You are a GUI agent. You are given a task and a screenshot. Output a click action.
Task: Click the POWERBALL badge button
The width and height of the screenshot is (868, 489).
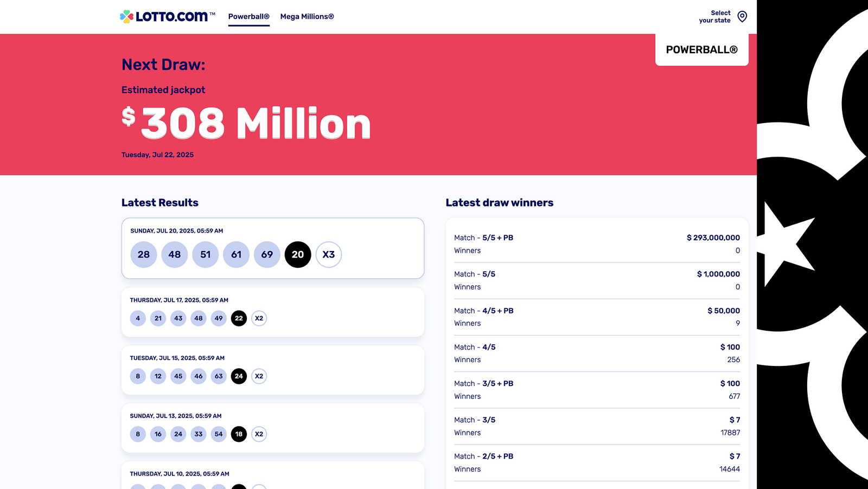701,50
